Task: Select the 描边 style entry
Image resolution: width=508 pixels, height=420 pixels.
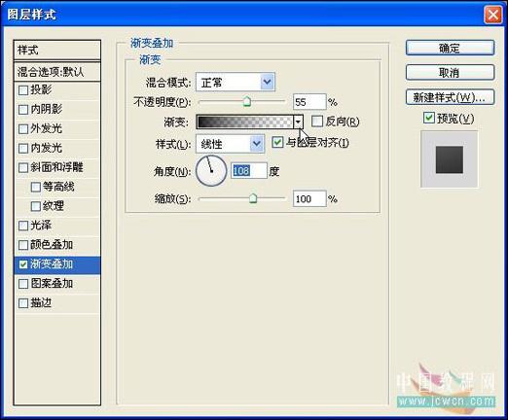Action: [57, 303]
